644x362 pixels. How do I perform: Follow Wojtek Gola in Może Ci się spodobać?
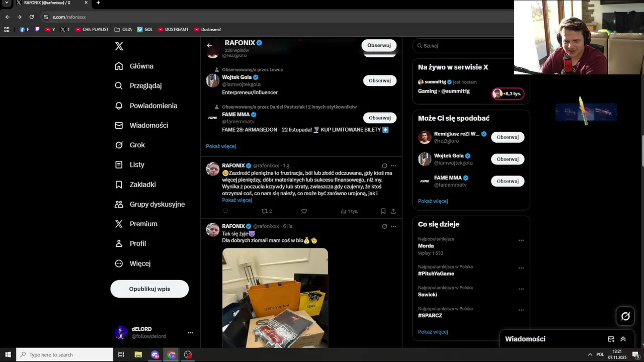[508, 159]
